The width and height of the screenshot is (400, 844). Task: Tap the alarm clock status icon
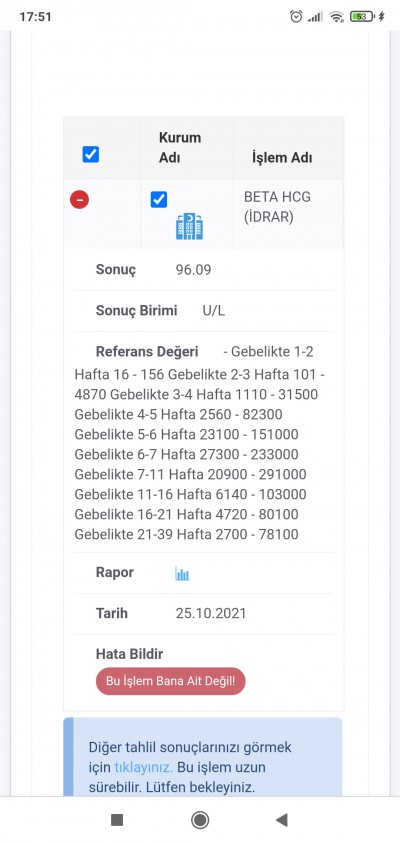[296, 17]
